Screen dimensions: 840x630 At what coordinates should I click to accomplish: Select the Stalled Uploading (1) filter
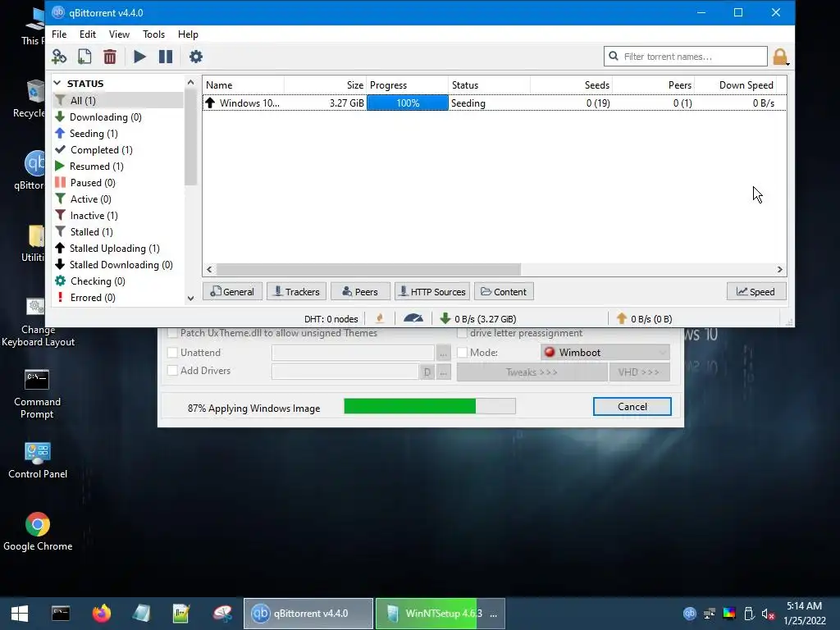pos(118,248)
